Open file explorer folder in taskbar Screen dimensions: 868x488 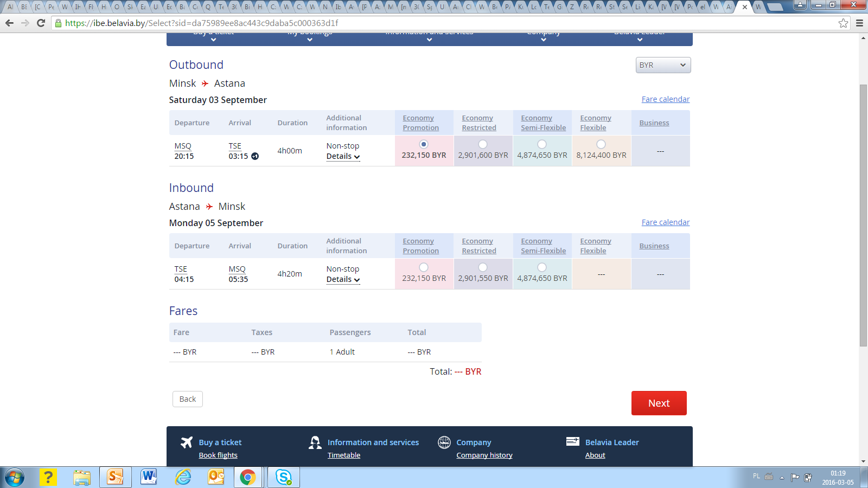click(x=82, y=477)
